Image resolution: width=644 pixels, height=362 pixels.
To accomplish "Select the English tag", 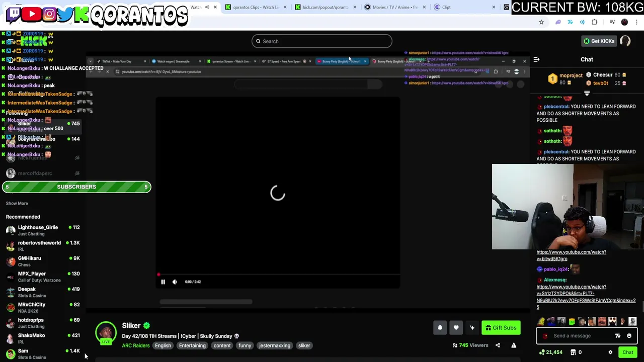I will pyautogui.click(x=163, y=346).
